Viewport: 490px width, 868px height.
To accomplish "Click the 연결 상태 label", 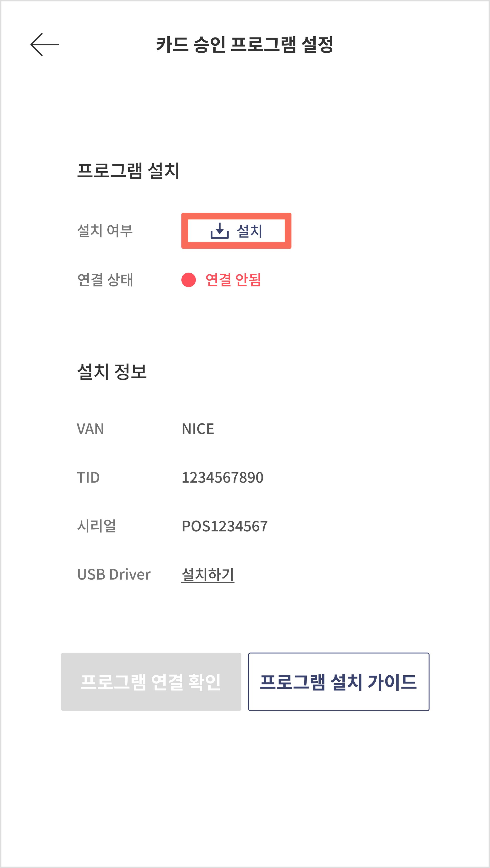I will pos(105,280).
